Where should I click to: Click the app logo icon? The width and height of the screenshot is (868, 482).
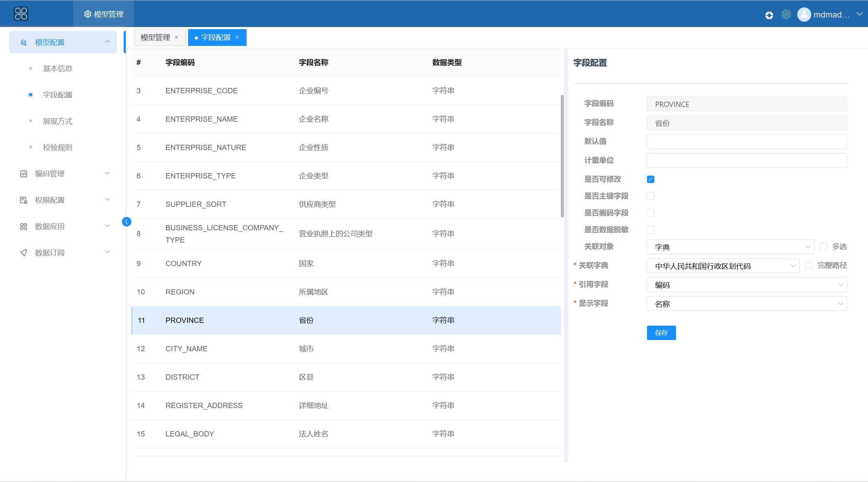(x=21, y=14)
